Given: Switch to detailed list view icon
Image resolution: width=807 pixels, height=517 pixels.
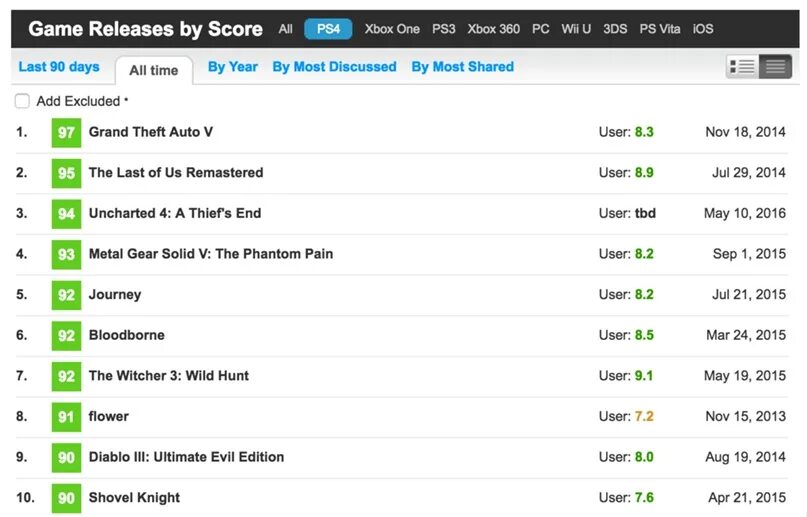Looking at the screenshot, I should pyautogui.click(x=742, y=67).
